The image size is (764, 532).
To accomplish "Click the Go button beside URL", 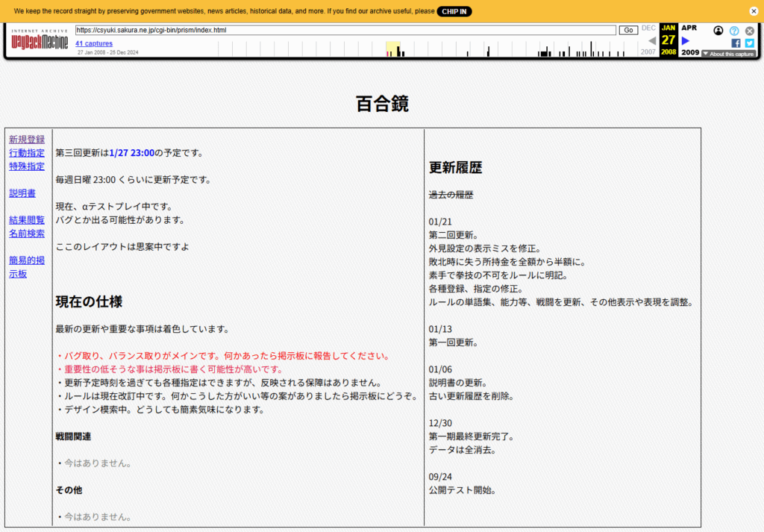I will (x=628, y=30).
